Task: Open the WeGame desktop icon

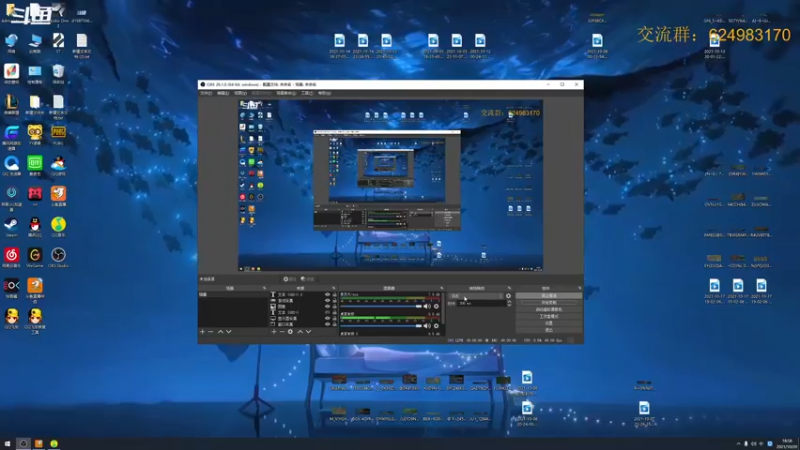Action: point(35,258)
